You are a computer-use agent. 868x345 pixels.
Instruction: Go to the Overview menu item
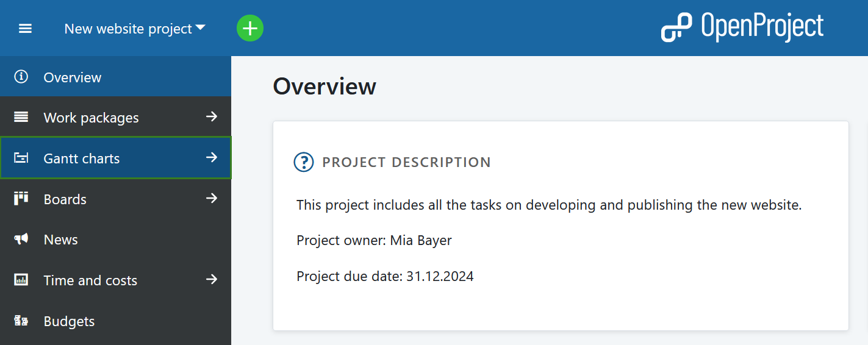point(73,77)
